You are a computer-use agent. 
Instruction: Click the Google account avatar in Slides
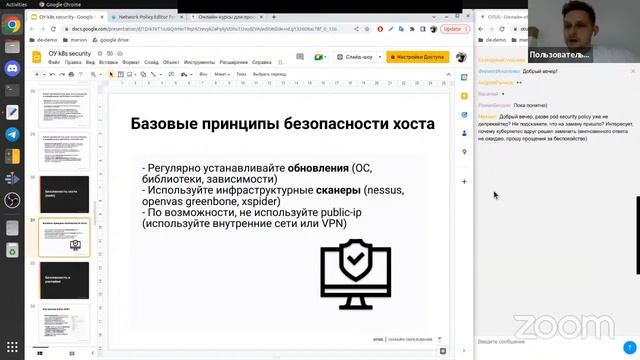(x=461, y=57)
